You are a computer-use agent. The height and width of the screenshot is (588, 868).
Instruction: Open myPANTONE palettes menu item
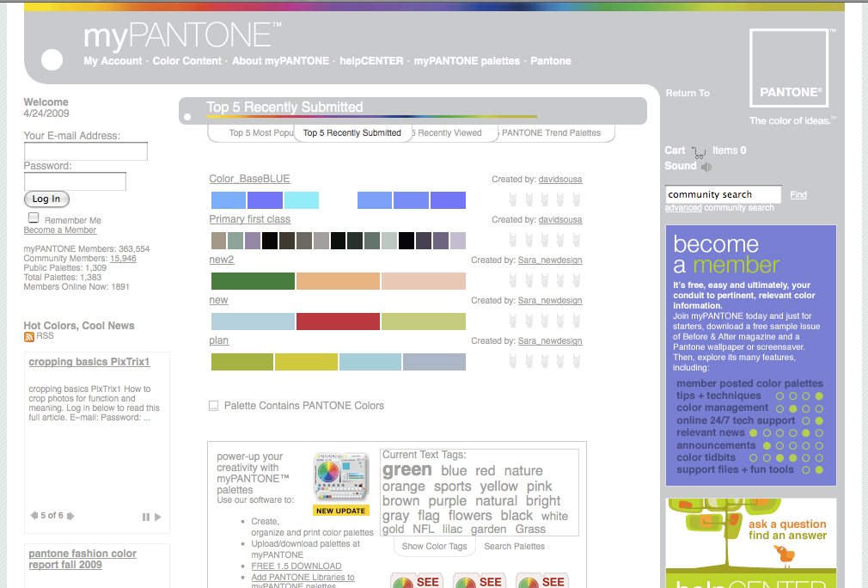point(467,61)
